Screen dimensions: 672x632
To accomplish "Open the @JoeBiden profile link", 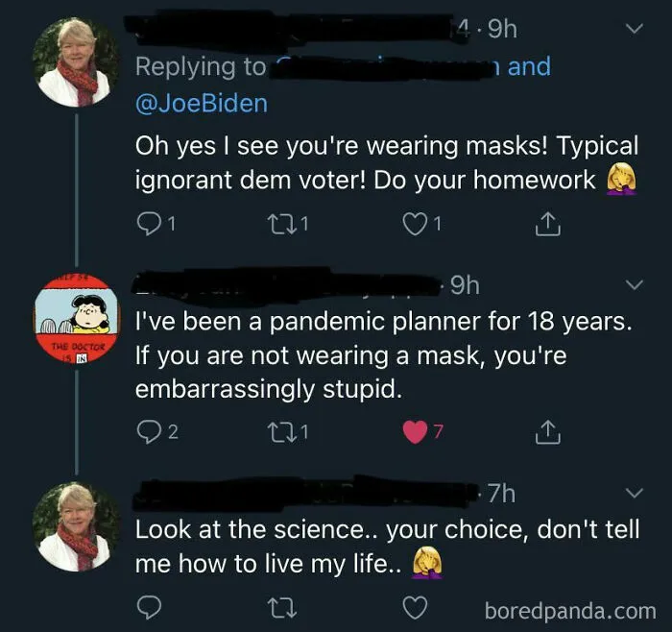I will click(202, 104).
